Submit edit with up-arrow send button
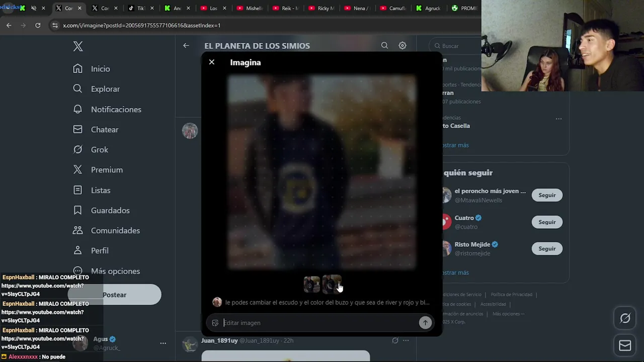This screenshot has width=644, height=362. point(425,323)
